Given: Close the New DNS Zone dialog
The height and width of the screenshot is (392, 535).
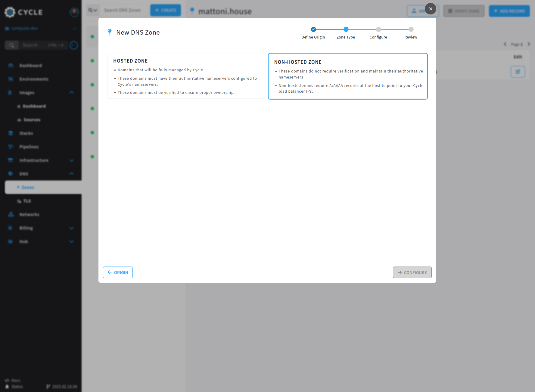Looking at the screenshot, I should (431, 9).
